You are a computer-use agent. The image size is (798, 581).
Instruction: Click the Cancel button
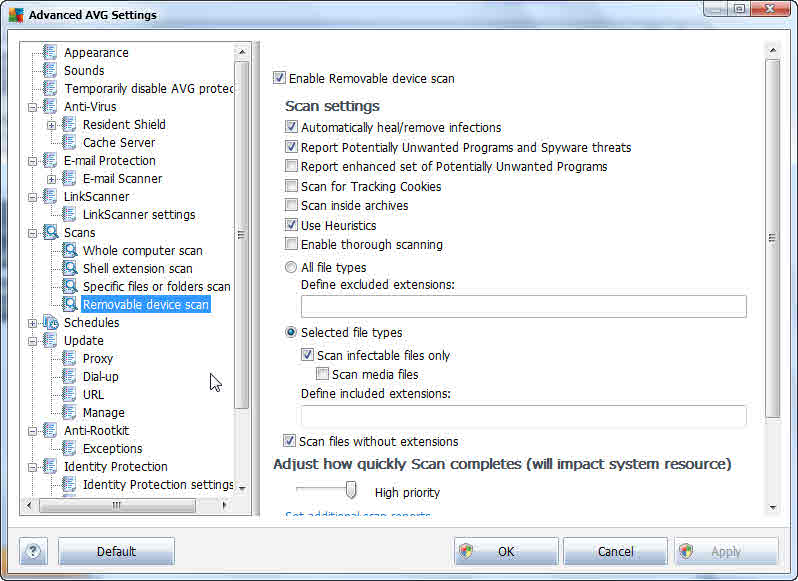tap(615, 551)
